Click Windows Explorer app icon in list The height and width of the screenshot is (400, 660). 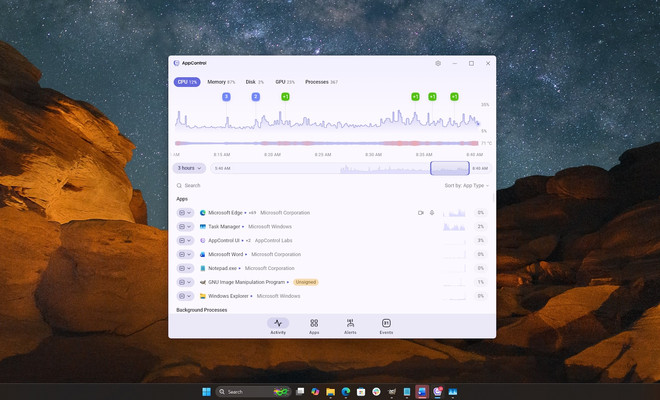[202, 296]
